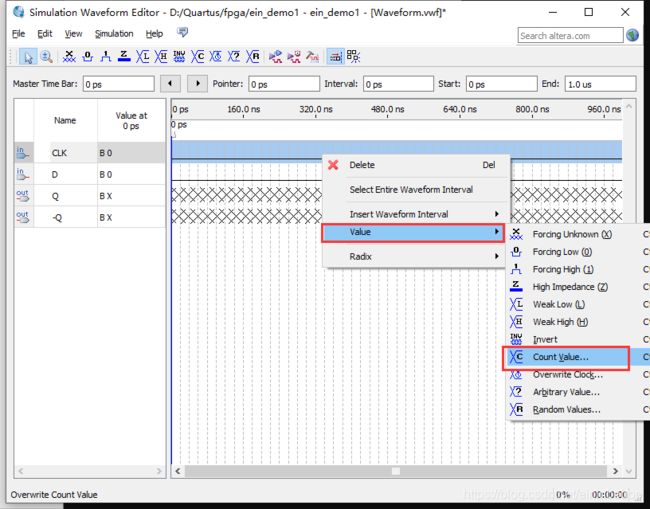The image size is (650, 509).
Task: Choose Arbitrary Value... in submenu
Action: (577, 392)
